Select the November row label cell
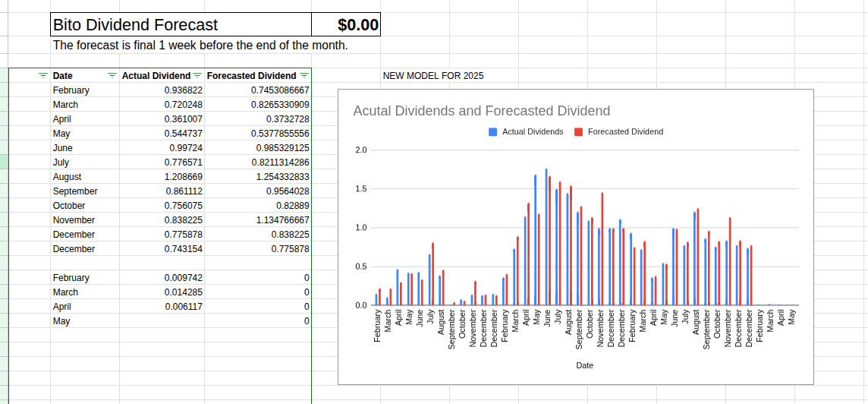 pos(85,220)
